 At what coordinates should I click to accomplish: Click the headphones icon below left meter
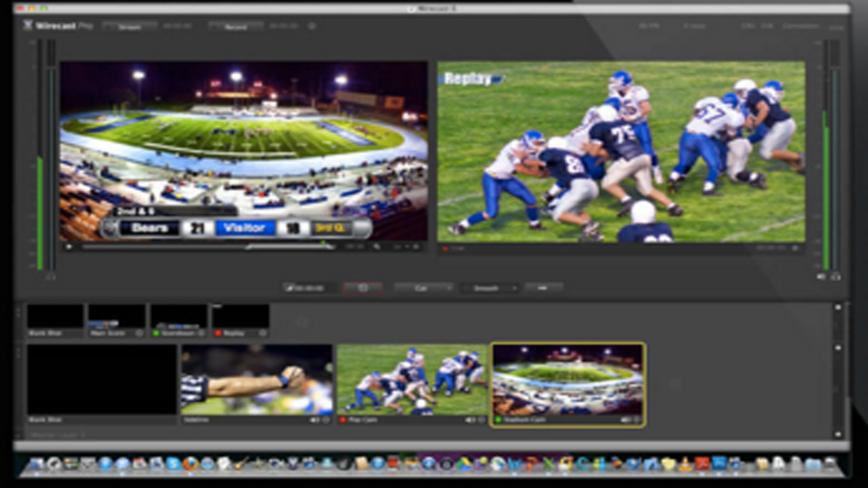(x=51, y=277)
